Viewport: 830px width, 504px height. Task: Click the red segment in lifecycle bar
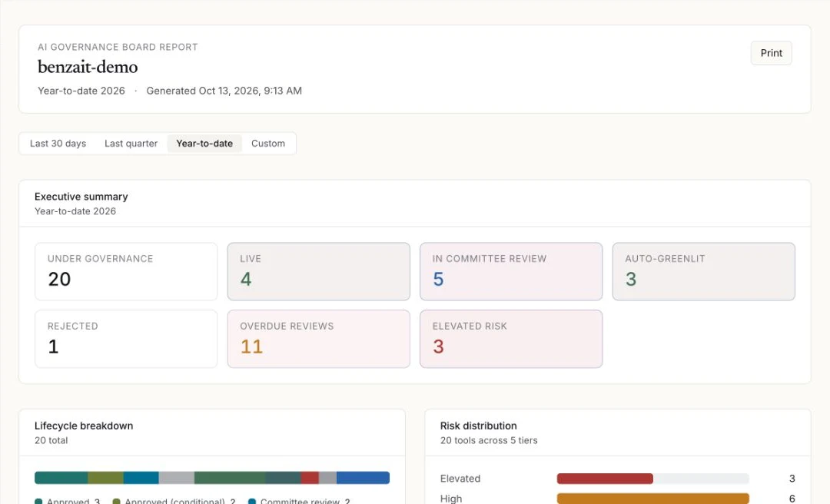tap(310, 478)
